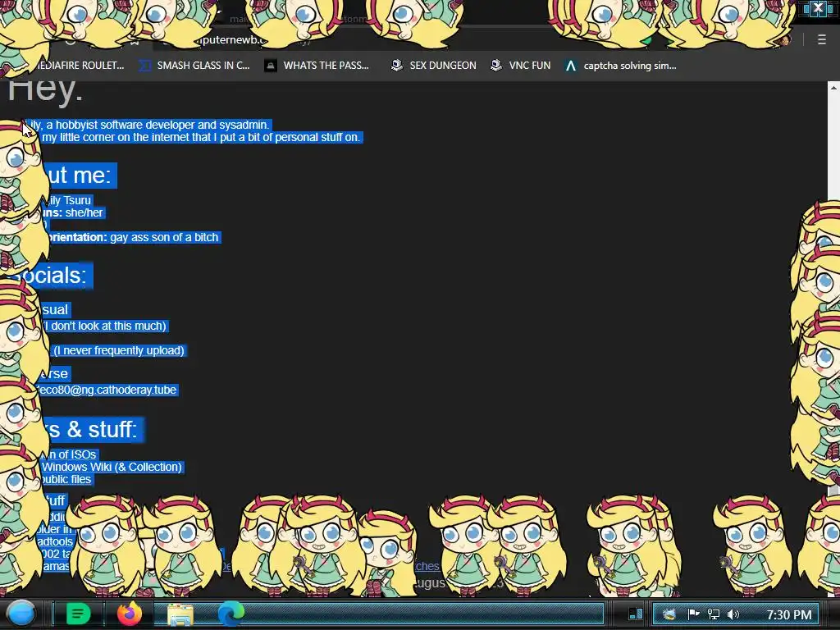Open the Windows Wiki (& Collection) link
This screenshot has height=630, width=840.
click(112, 467)
